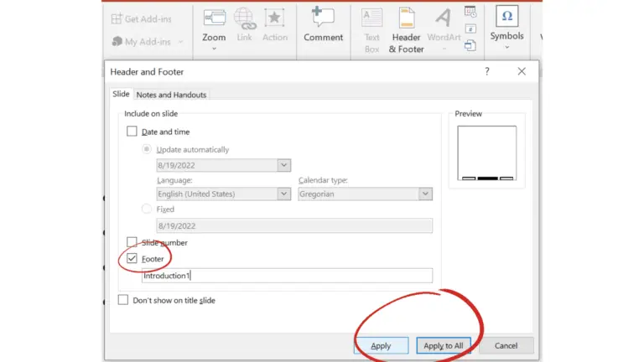Select the Slide tab
644x362 pixels.
[121, 95]
